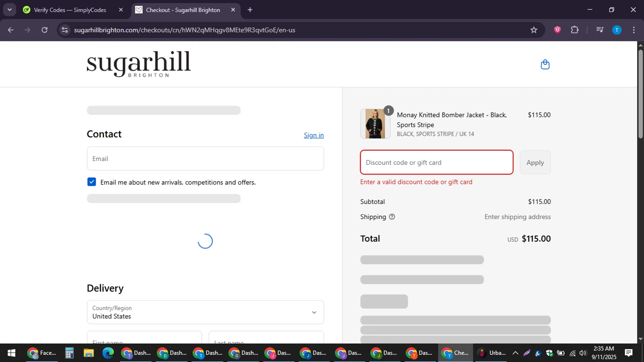644x362 pixels.
Task: Click the Delivery section heading
Action: [x=105, y=288]
